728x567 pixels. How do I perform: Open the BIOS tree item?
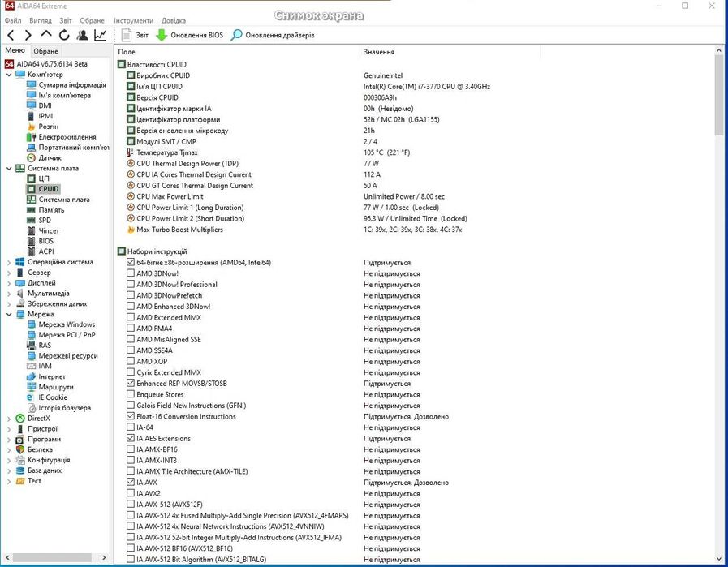click(x=46, y=241)
